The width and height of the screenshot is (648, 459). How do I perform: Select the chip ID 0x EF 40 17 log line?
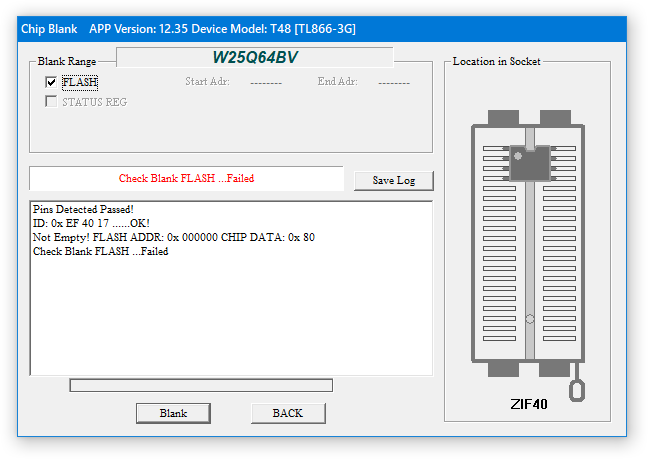point(91,223)
